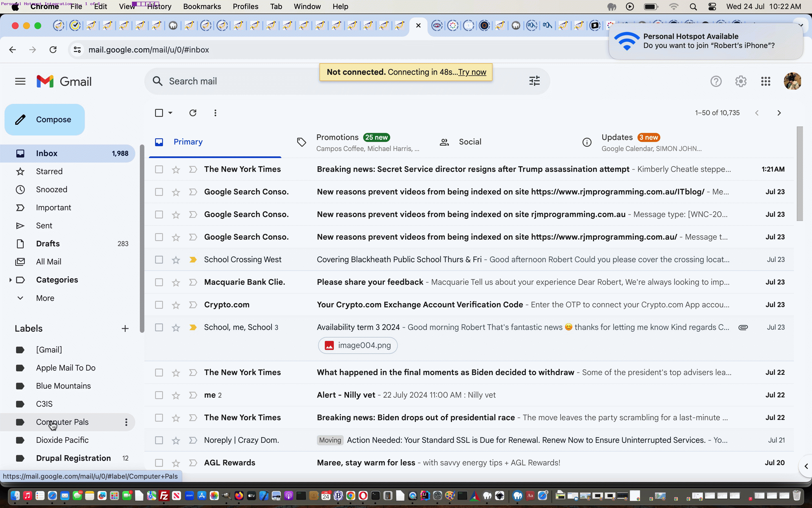This screenshot has width=812, height=508.
Task: Refresh the inbox message list
Action: click(x=193, y=113)
